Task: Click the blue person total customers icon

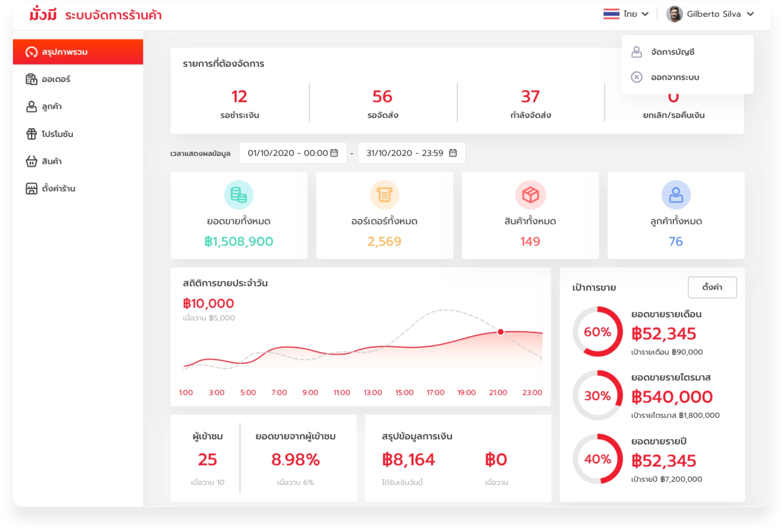Action: (x=676, y=195)
